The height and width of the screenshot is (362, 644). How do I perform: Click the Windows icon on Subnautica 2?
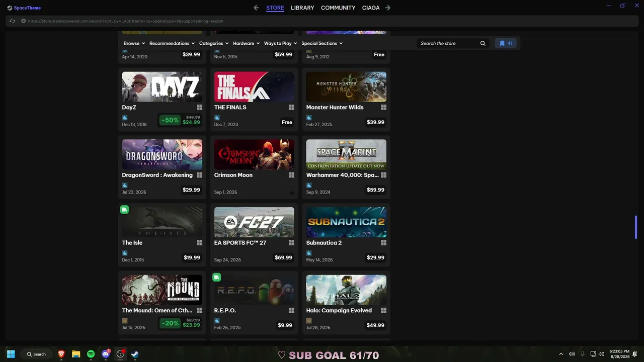[383, 243]
